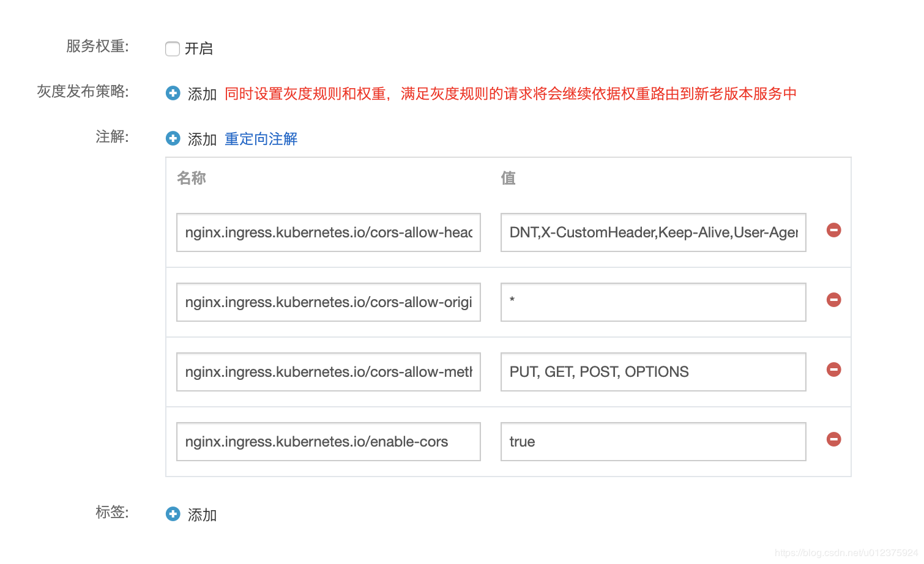Click the plus icon beside 标签
Image resolution: width=924 pixels, height=564 pixels.
tap(173, 514)
